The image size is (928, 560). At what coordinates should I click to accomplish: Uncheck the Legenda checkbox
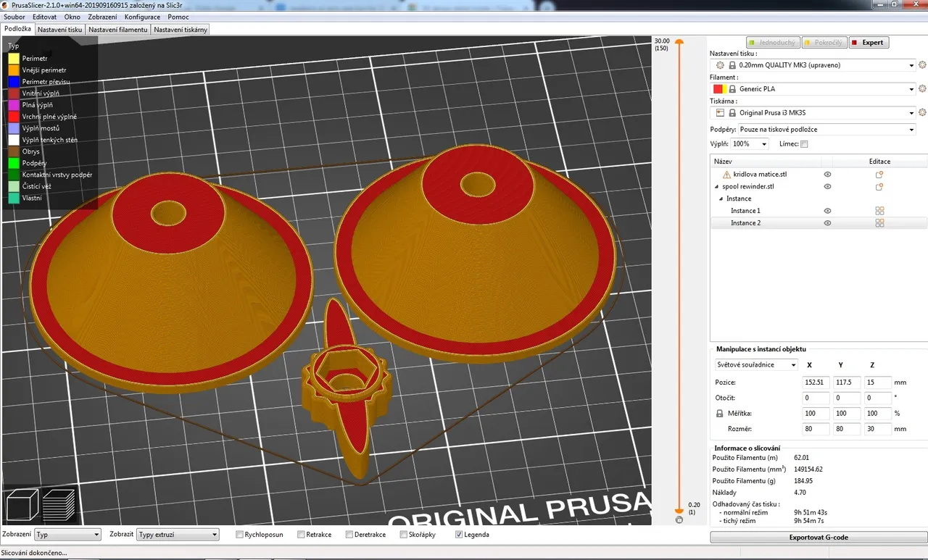pos(458,535)
